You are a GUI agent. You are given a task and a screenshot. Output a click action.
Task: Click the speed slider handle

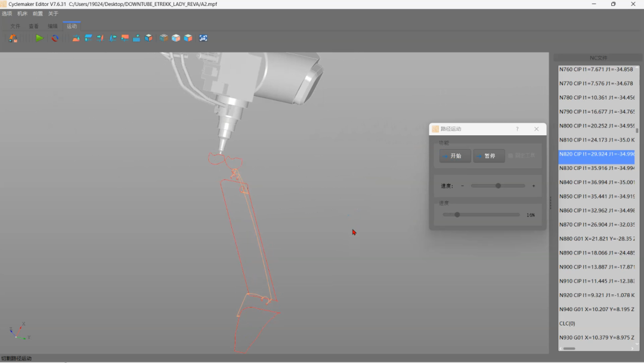coord(498,185)
